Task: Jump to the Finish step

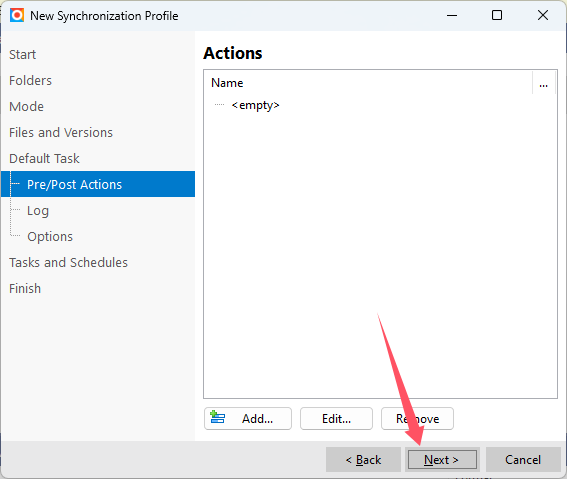Action: (25, 289)
